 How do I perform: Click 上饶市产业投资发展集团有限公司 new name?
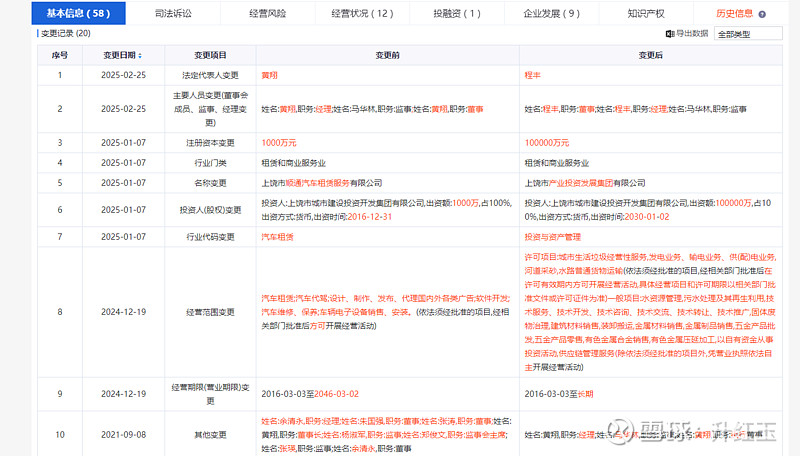point(585,183)
